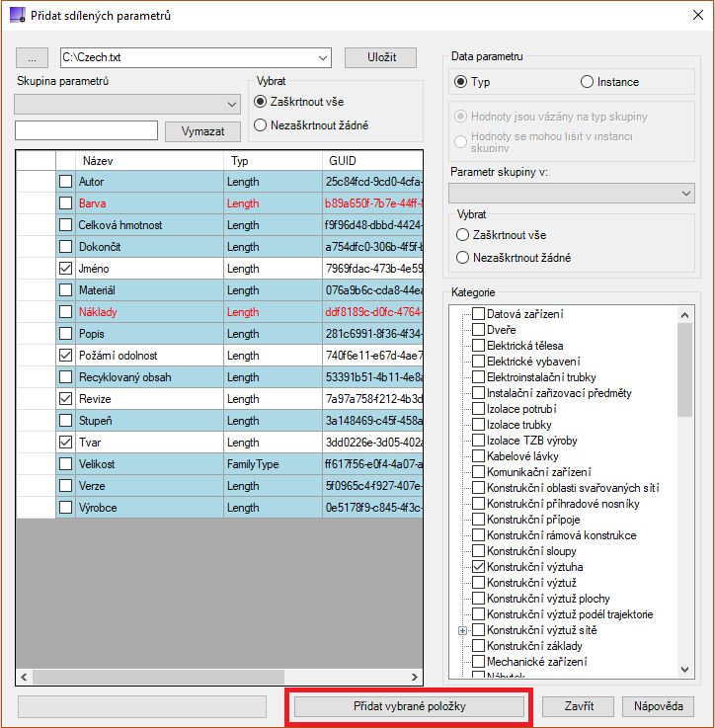
Task: Click the GUID column header
Action: tap(372, 161)
